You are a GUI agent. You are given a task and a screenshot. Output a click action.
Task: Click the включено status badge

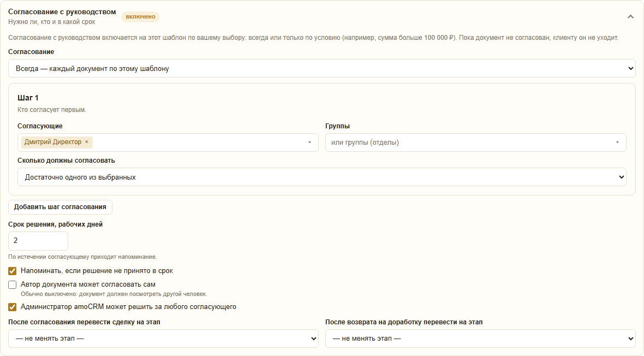[x=140, y=17]
